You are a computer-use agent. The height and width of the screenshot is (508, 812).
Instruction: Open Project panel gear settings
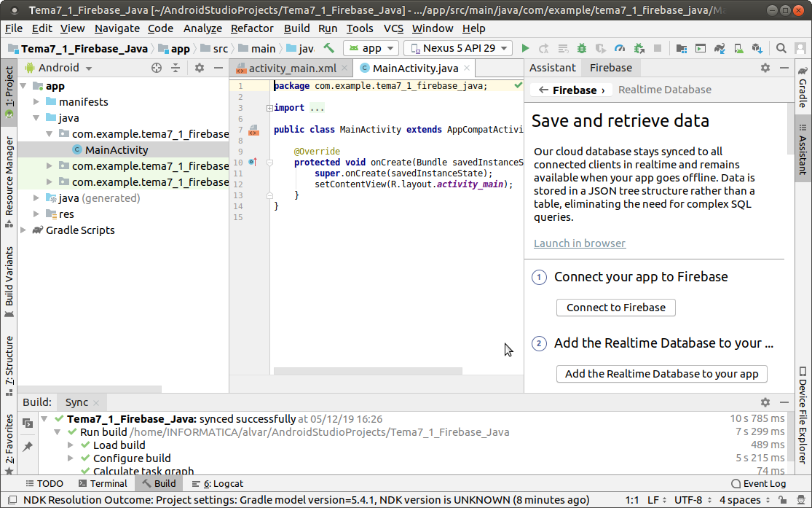[200, 68]
